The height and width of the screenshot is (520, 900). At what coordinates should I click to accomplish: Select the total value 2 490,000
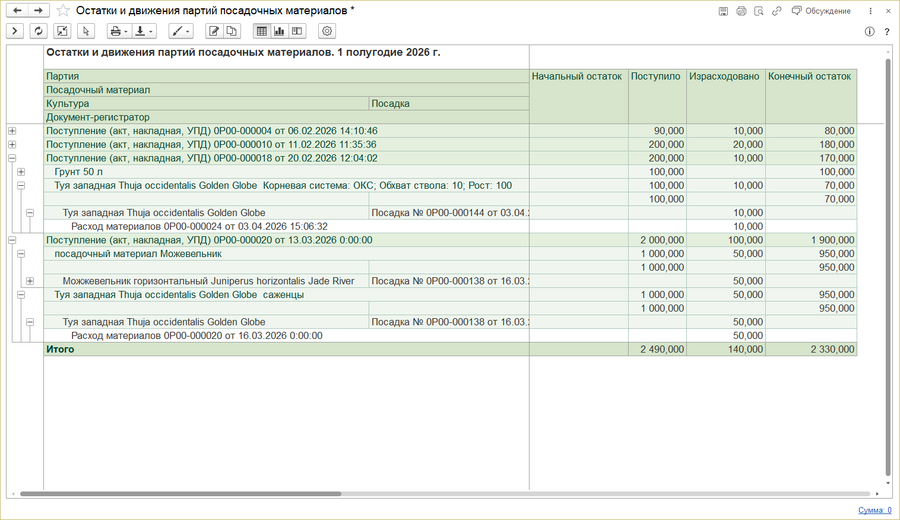pos(657,350)
